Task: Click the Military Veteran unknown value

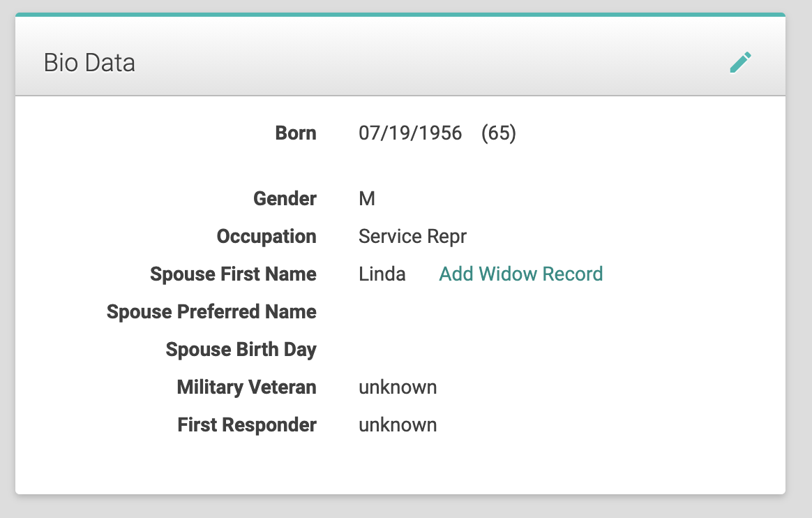Action: pyautogui.click(x=398, y=387)
